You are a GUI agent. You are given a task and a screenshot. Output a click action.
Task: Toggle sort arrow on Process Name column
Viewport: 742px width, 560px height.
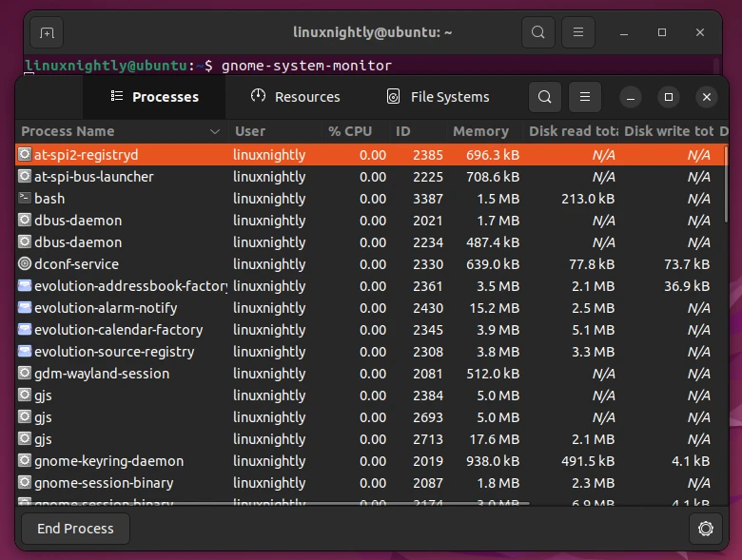click(215, 131)
